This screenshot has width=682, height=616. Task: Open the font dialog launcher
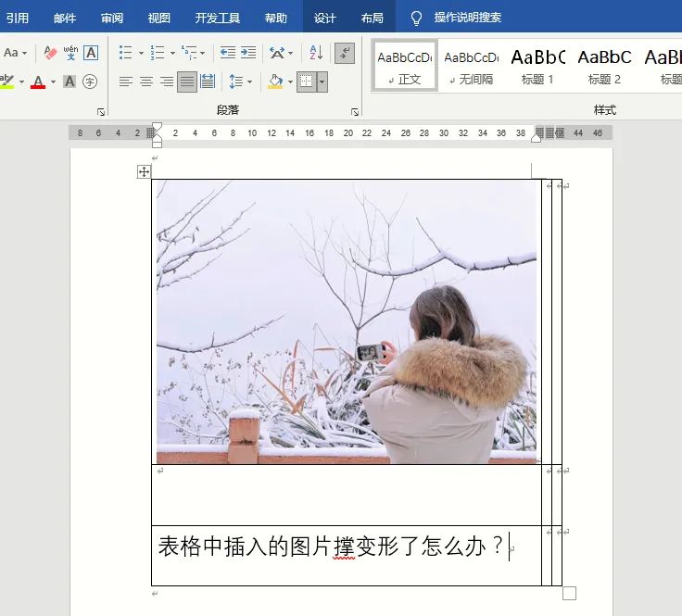pos(101,112)
